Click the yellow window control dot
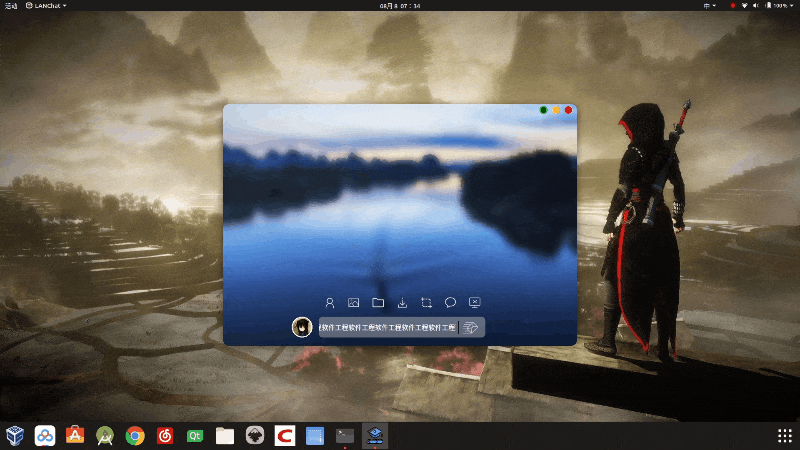 coord(556,110)
